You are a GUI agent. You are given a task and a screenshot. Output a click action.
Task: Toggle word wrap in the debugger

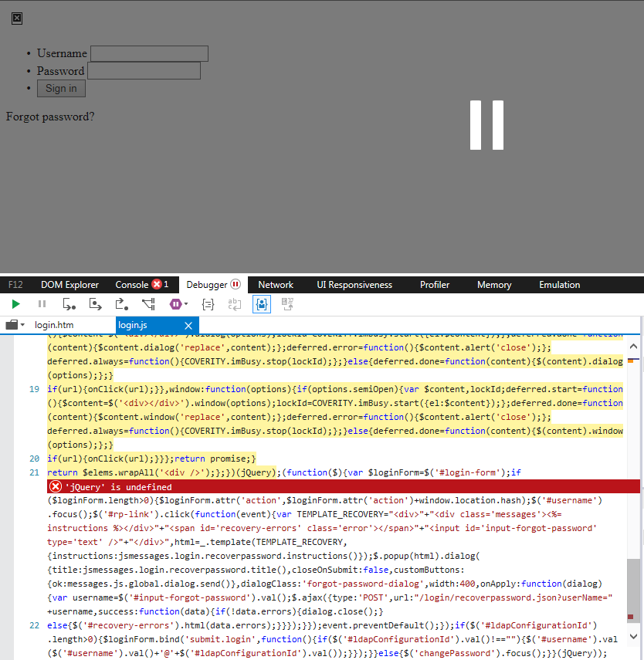pos(234,304)
